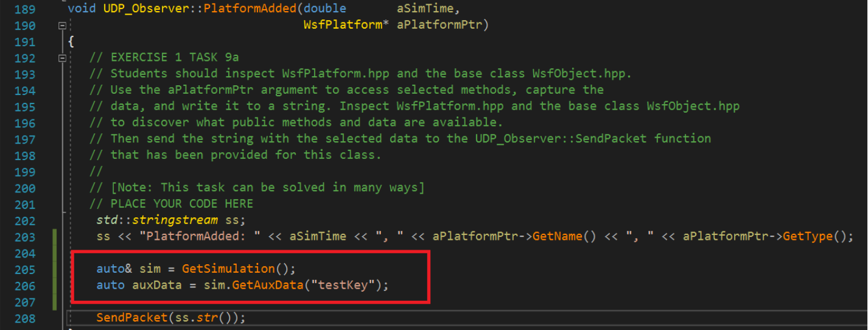Image resolution: width=868 pixels, height=330 pixels.
Task: Collapse the PlatformAdded function fold marker on line 190
Action: [61, 26]
